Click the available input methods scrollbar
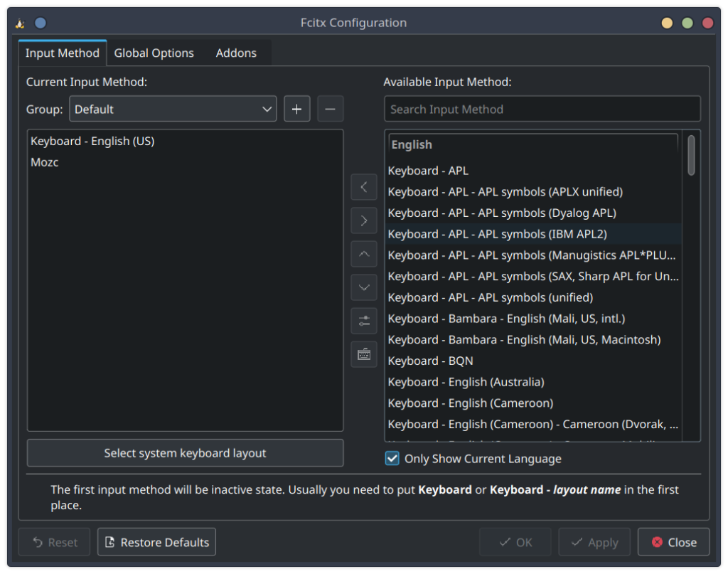The height and width of the screenshot is (574, 728). coord(691,285)
